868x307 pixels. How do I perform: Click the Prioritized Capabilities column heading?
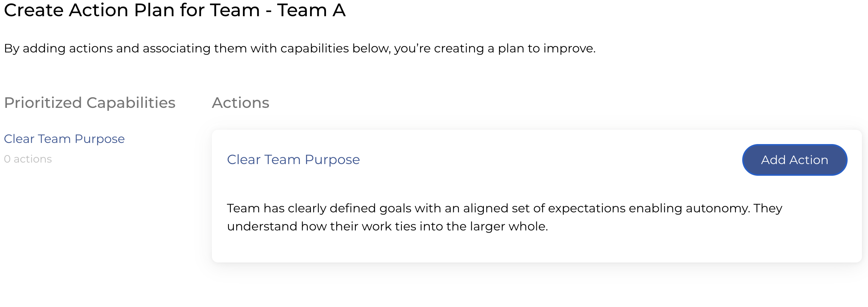point(90,103)
